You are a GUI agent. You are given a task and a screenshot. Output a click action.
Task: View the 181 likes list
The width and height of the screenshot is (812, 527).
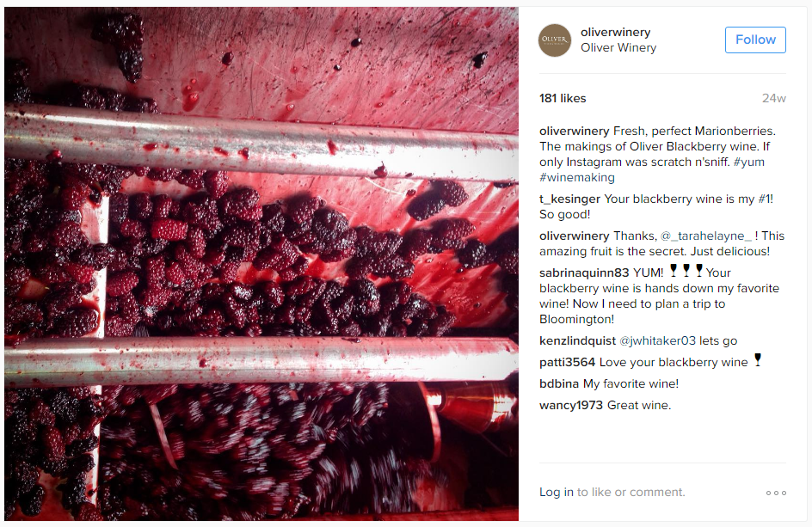(x=563, y=98)
